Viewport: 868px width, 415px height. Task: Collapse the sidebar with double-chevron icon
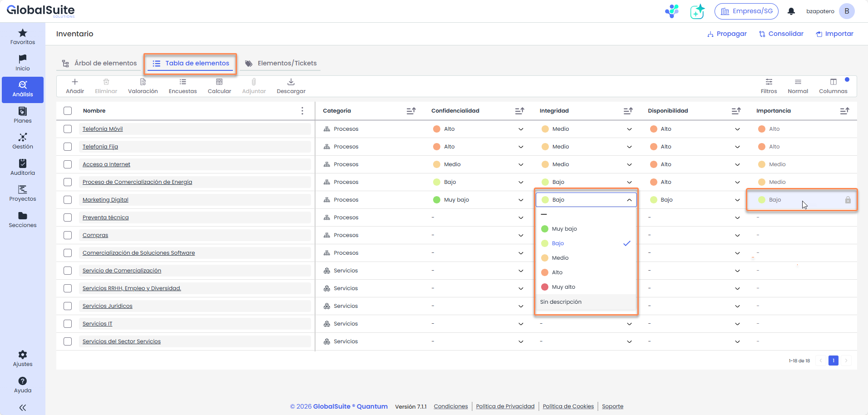click(23, 408)
